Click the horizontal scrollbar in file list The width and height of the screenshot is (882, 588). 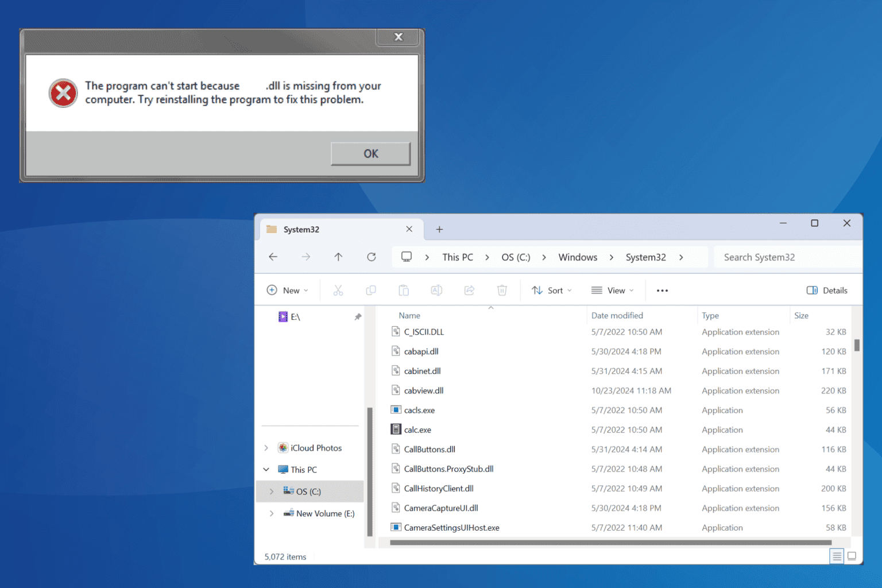tap(610, 543)
